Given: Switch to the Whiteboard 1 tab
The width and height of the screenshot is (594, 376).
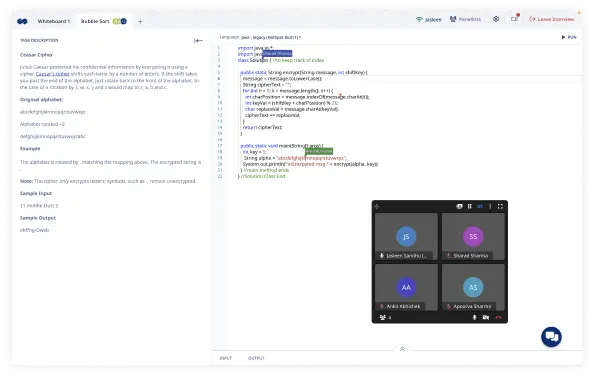Looking at the screenshot, I should (x=53, y=21).
